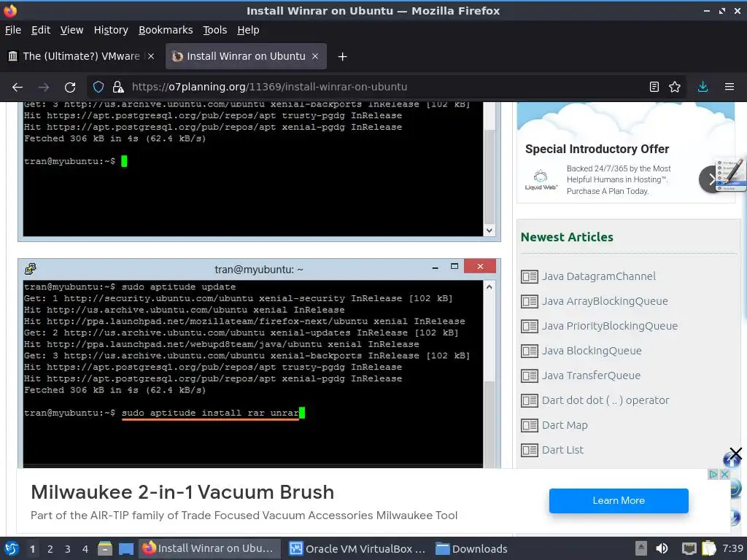This screenshot has width=747, height=560.
Task: Click lower terminal scrollbar up arrow
Action: coord(489,287)
